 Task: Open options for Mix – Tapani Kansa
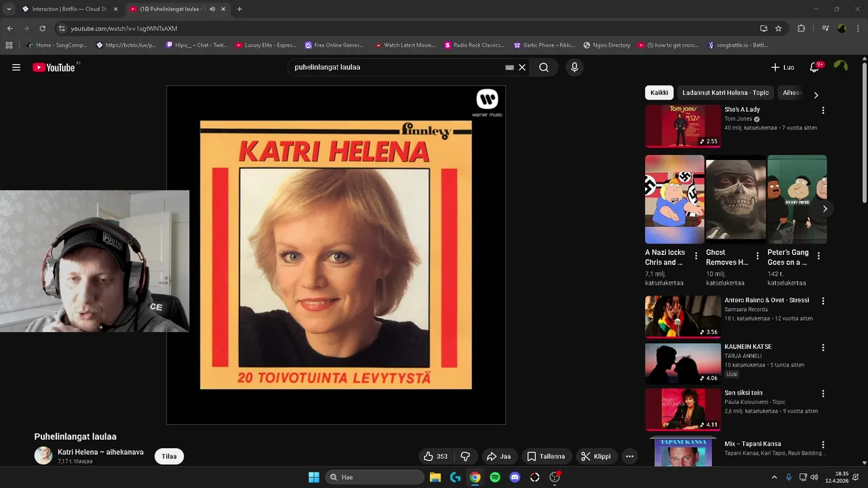[x=823, y=445]
